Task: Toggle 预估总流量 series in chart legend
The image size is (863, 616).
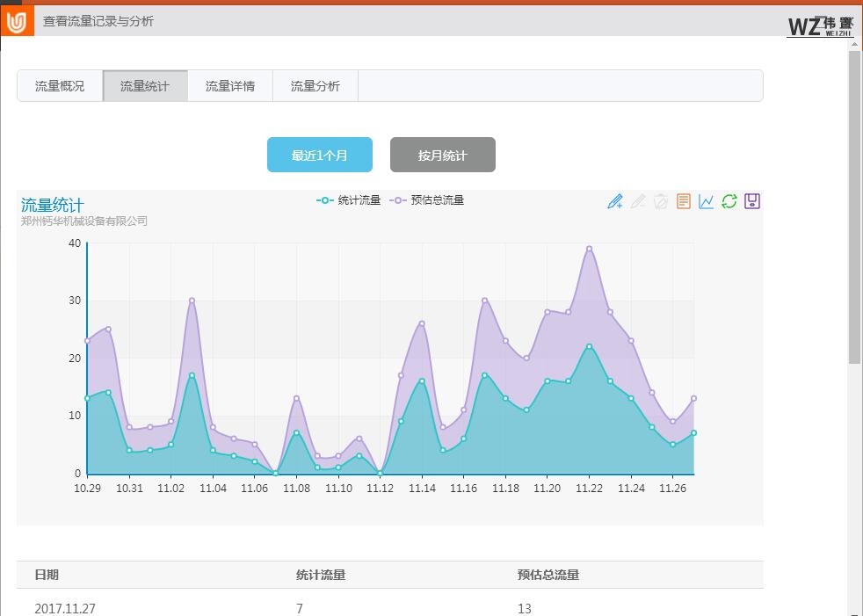Action: [x=427, y=200]
